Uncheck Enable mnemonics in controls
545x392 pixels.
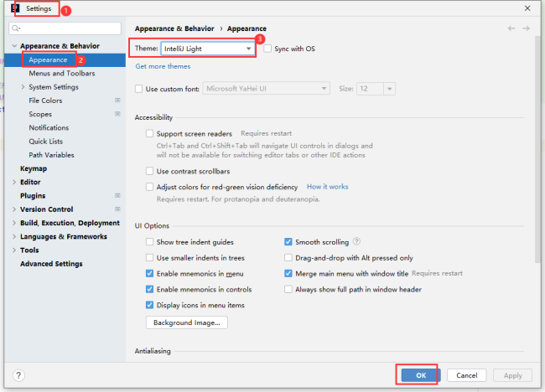[149, 289]
